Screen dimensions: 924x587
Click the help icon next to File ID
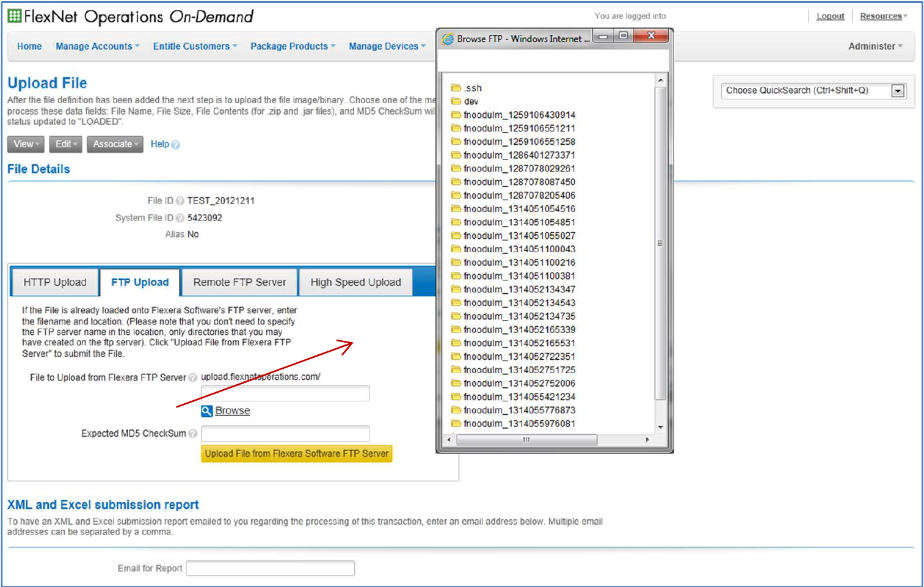click(x=180, y=201)
